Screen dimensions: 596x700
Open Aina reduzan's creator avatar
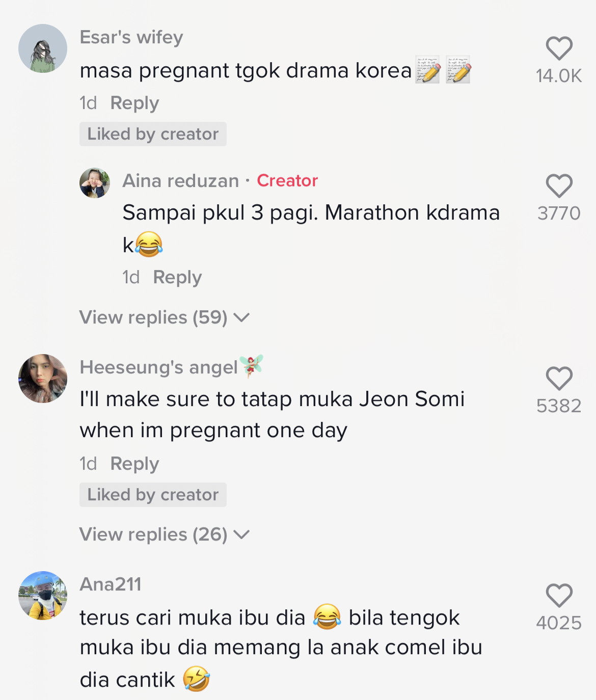pyautogui.click(x=95, y=183)
